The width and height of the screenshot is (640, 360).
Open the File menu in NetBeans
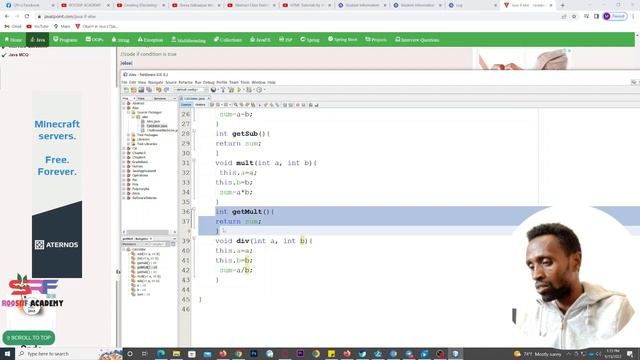tap(125, 82)
